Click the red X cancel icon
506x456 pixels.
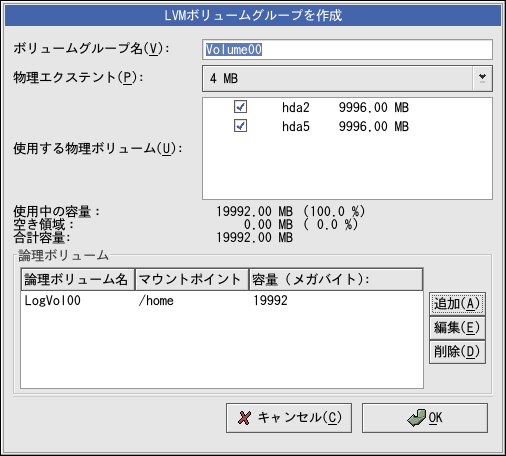(x=244, y=418)
